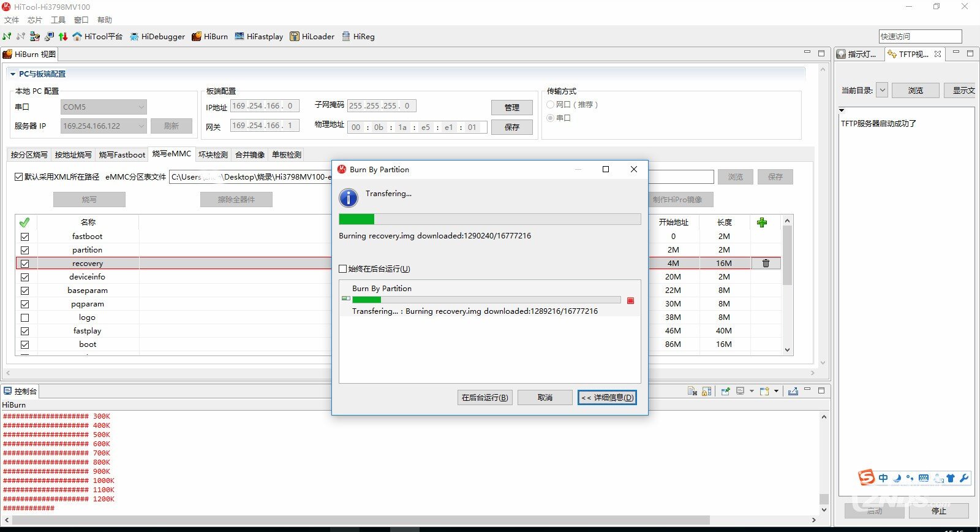Viewport: 980px width, 532px height.
Task: Click the 快速访问 quick access field
Action: pos(921,36)
